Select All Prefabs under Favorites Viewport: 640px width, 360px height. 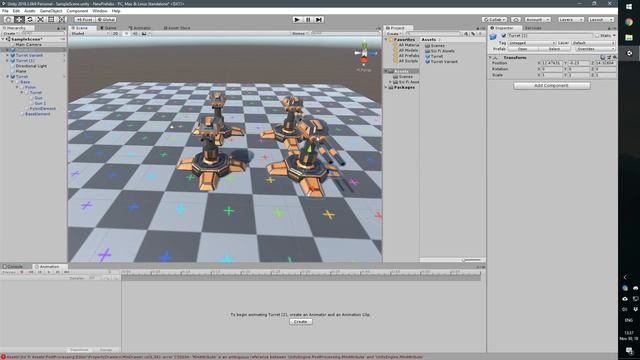click(x=408, y=56)
